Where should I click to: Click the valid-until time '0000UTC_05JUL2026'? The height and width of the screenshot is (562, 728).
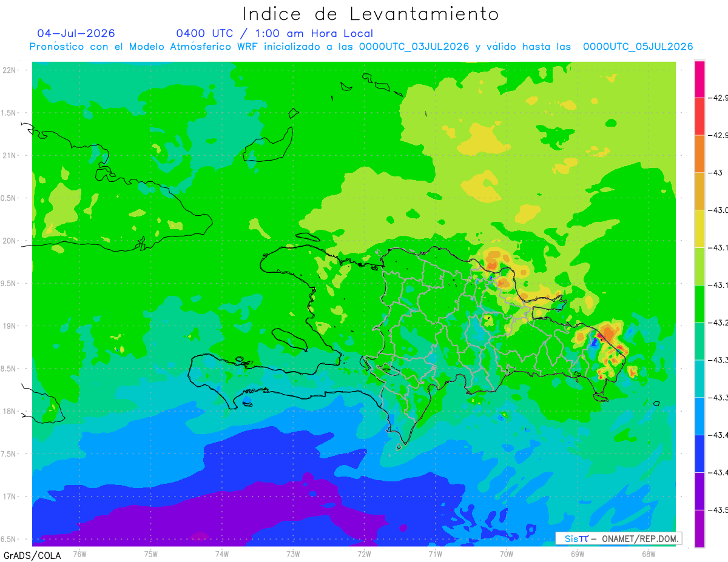point(638,47)
